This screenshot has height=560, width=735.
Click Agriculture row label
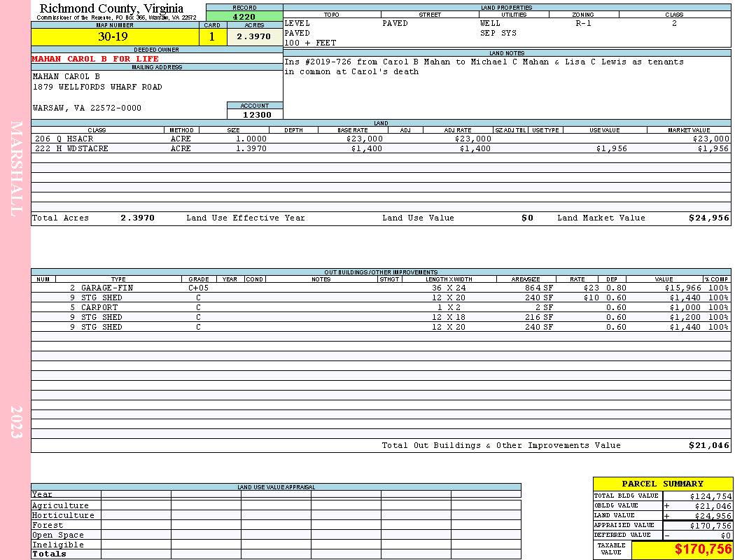point(60,505)
